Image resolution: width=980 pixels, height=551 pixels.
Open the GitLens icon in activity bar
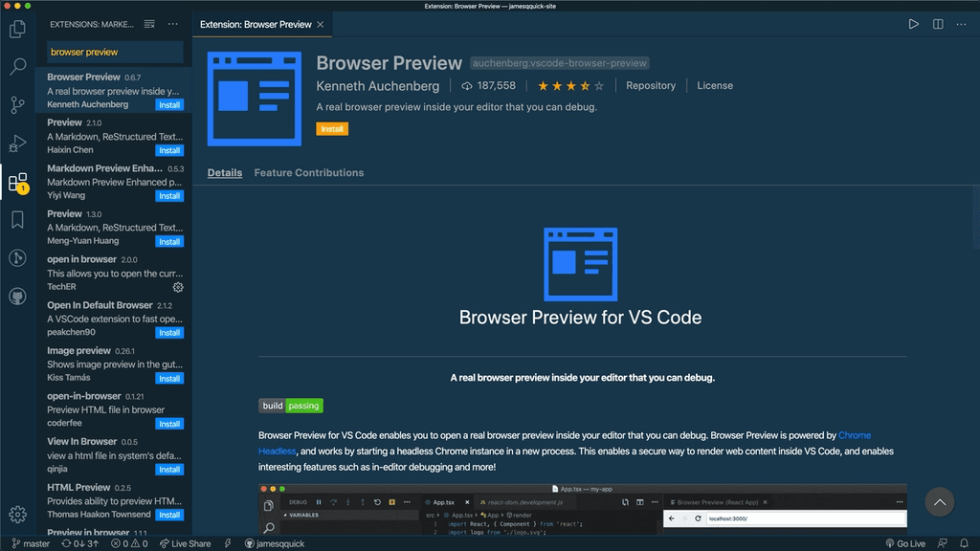tap(17, 258)
